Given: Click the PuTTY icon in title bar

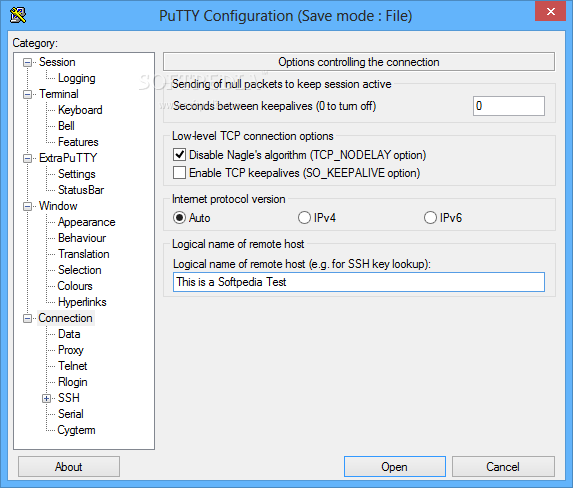Looking at the screenshot, I should tap(18, 15).
